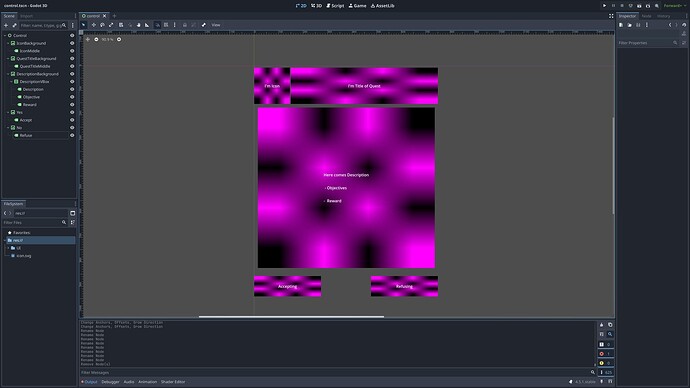Activate the Ruler measuring tool
The image size is (690, 388).
[147, 25]
